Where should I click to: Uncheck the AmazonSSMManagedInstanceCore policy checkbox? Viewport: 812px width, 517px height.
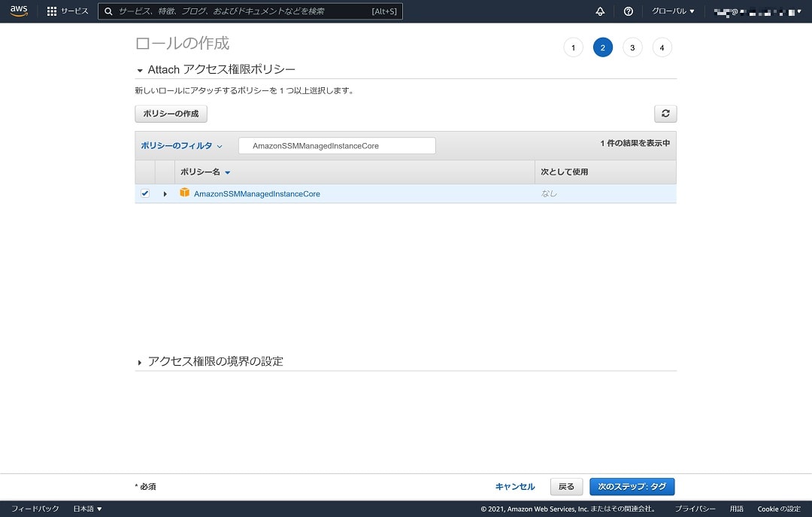pyautogui.click(x=145, y=193)
